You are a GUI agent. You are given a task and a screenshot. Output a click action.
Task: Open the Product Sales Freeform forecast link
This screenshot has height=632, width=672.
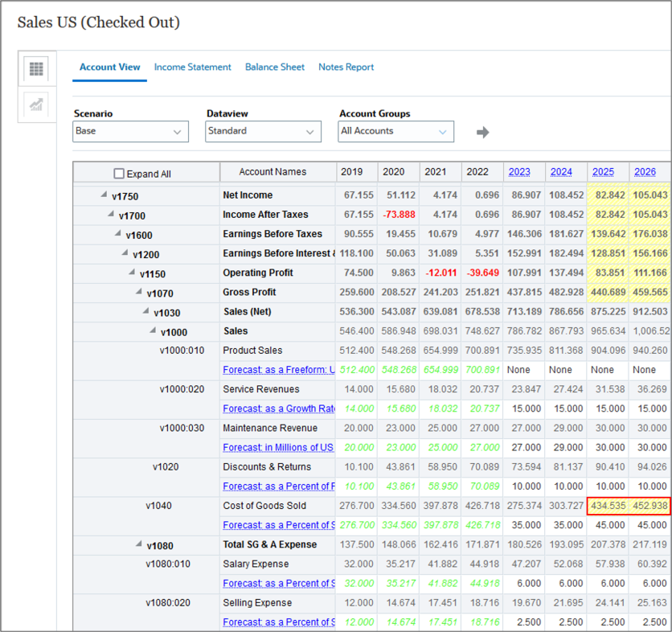(279, 369)
